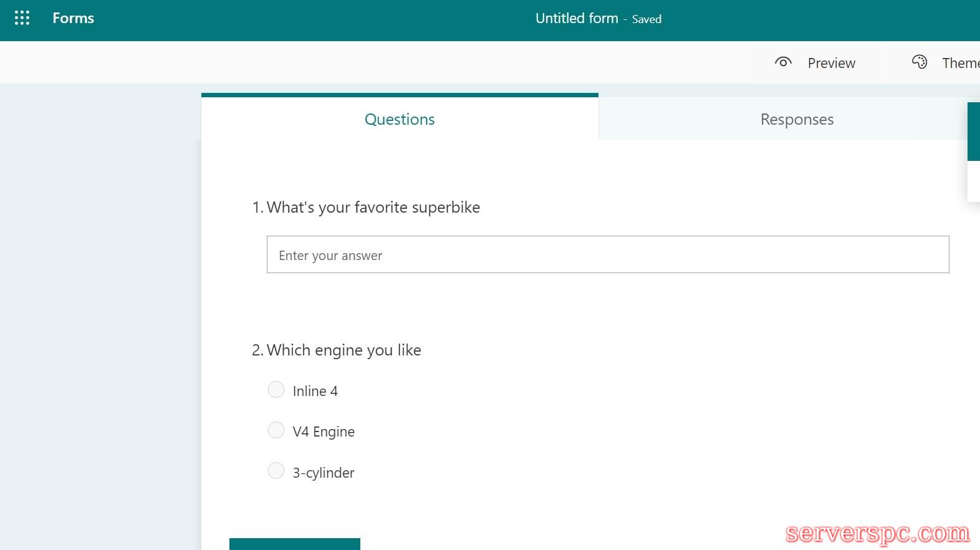The width and height of the screenshot is (980, 550).
Task: Click the Forms home link
Action: pos(73,18)
